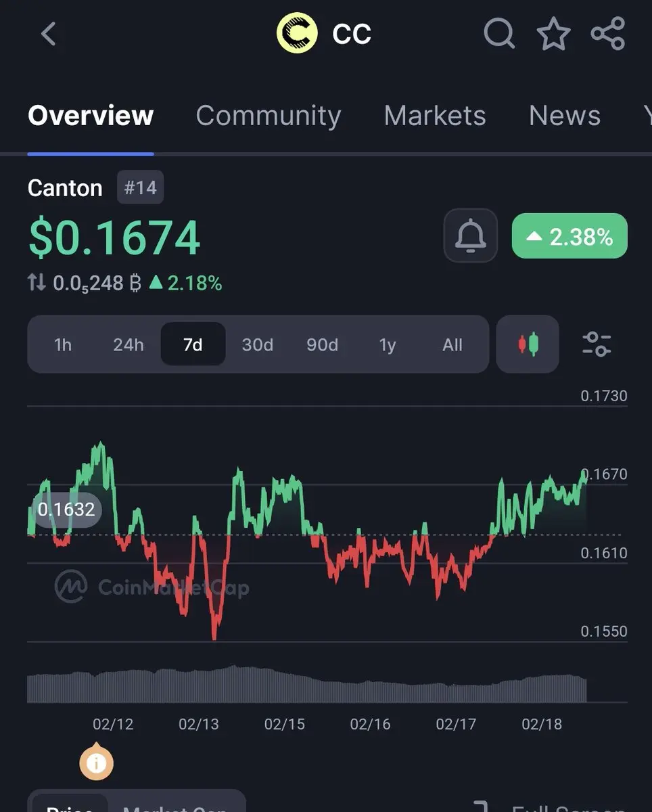The image size is (652, 812).
Task: Tap the Canton coin name
Action: click(65, 187)
